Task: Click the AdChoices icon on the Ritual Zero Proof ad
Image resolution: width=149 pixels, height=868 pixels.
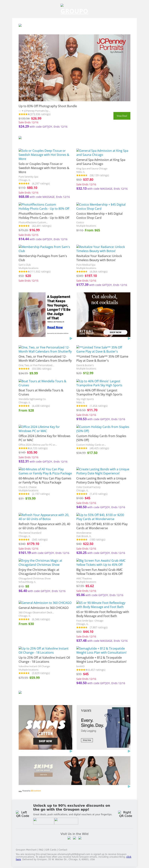Action: click(x=129, y=338)
